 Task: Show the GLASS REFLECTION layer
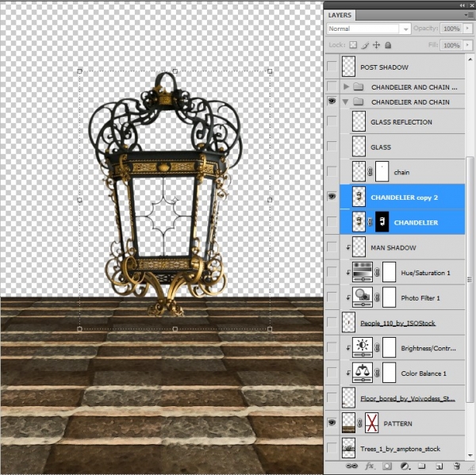coord(332,121)
